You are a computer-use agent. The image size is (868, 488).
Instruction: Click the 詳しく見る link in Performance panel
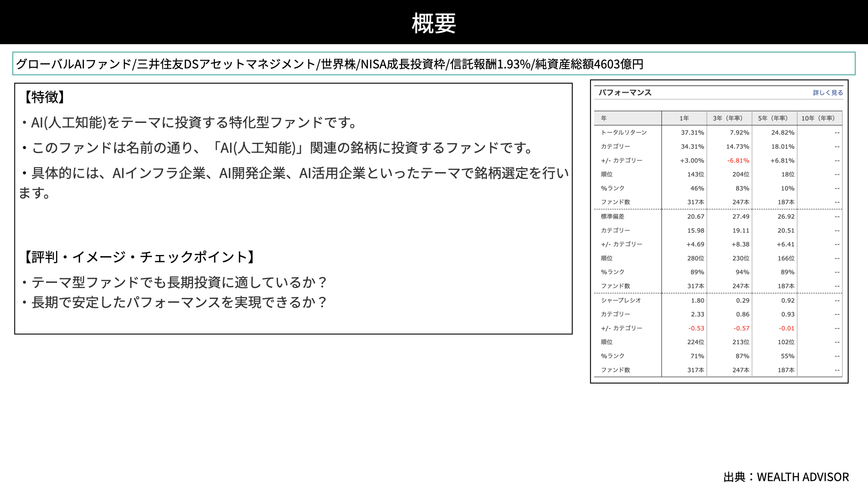[x=828, y=93]
